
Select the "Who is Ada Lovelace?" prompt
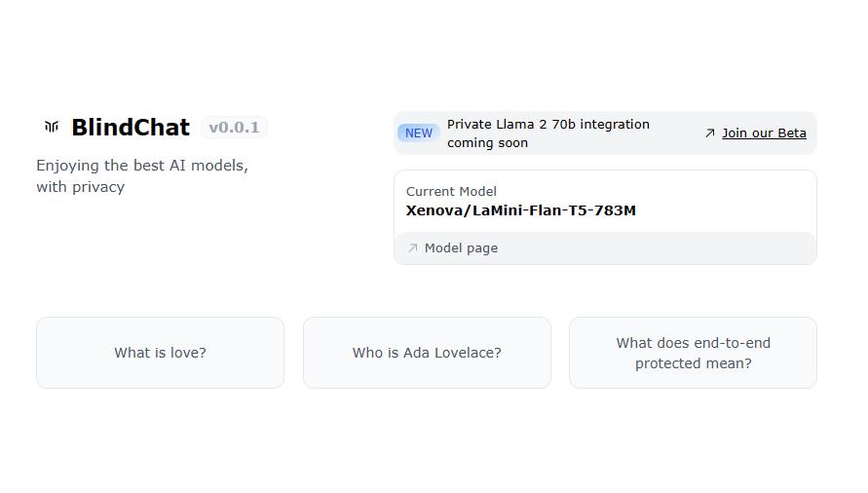click(427, 353)
